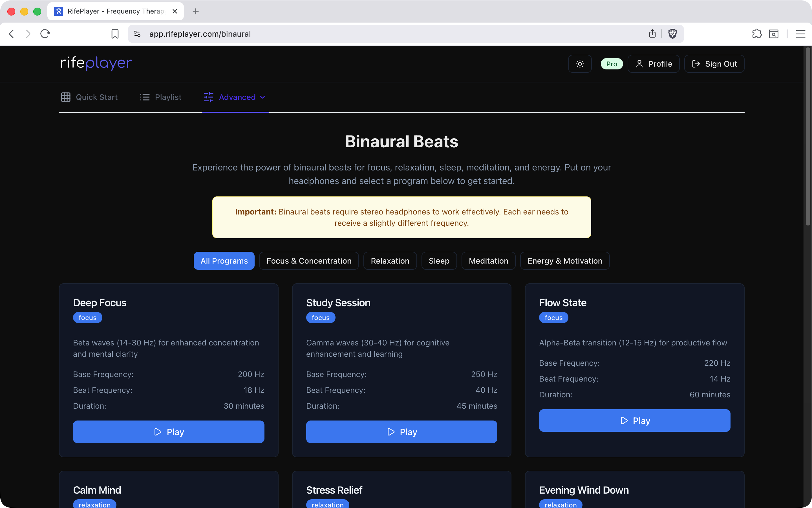Screen dimensions: 812x508
Task: Click the Pro badge
Action: (612, 64)
